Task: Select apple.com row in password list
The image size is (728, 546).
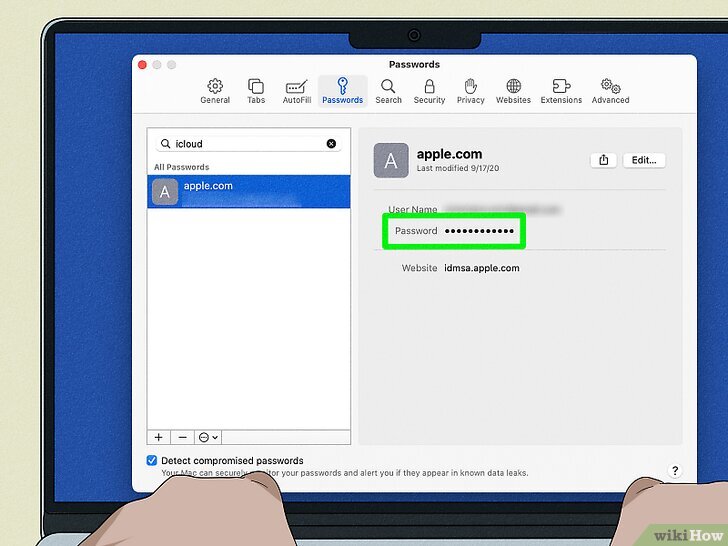Action: coord(249,191)
